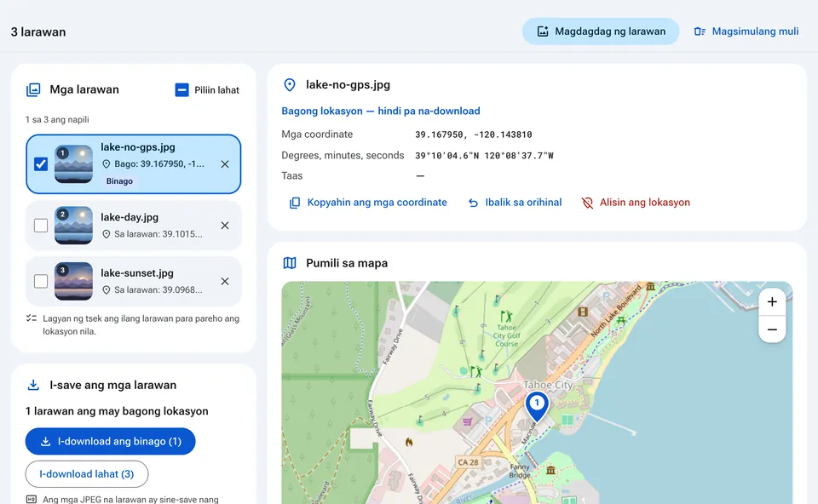
Task: Click the Mga larawan gallery icon
Action: tap(33, 89)
